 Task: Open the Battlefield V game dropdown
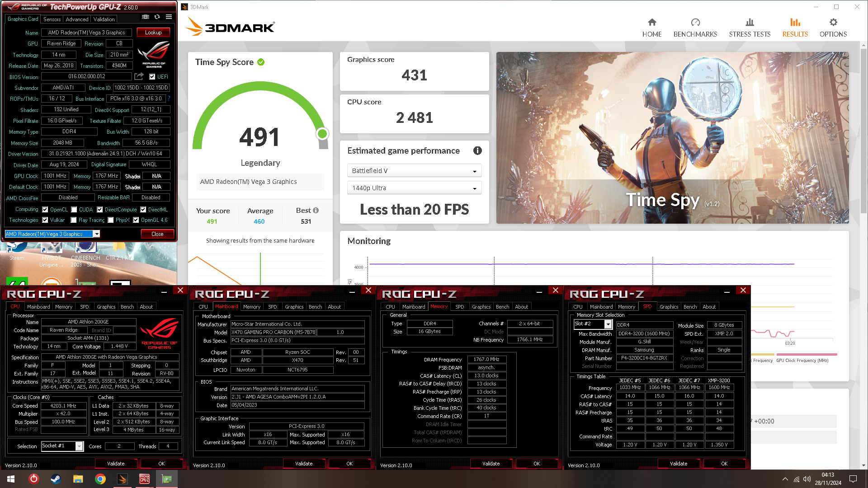[x=414, y=171]
